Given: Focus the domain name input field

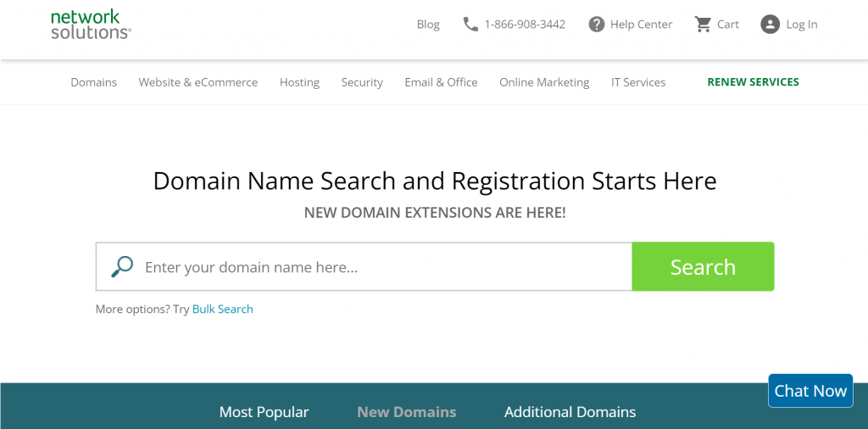Looking at the screenshot, I should (364, 267).
